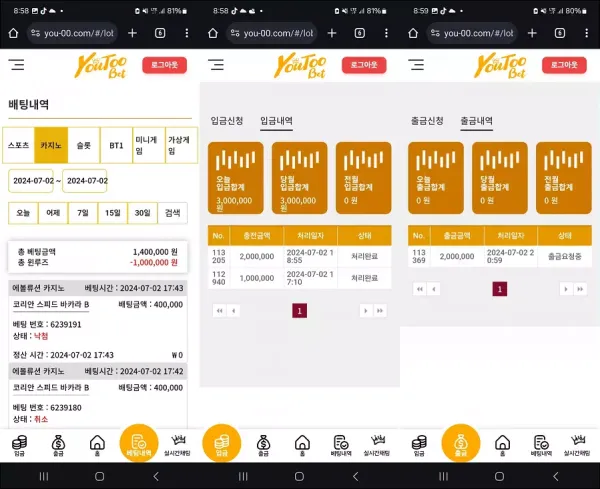The height and width of the screenshot is (489, 600).
Task: Open the 전월 입금합계 summary card
Action: 363,178
